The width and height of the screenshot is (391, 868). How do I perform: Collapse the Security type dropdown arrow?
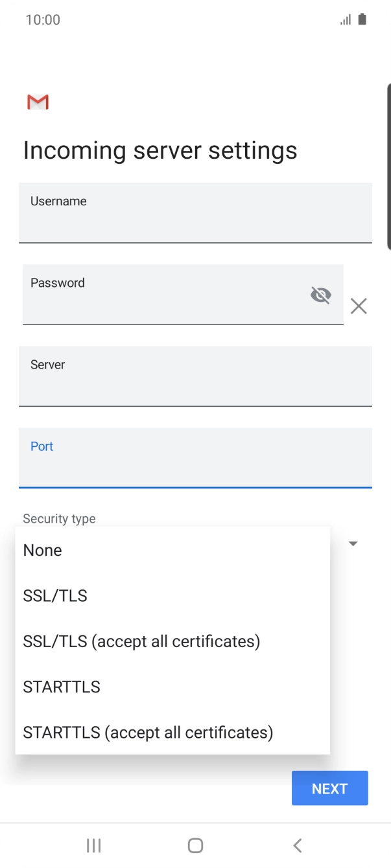[x=353, y=543]
